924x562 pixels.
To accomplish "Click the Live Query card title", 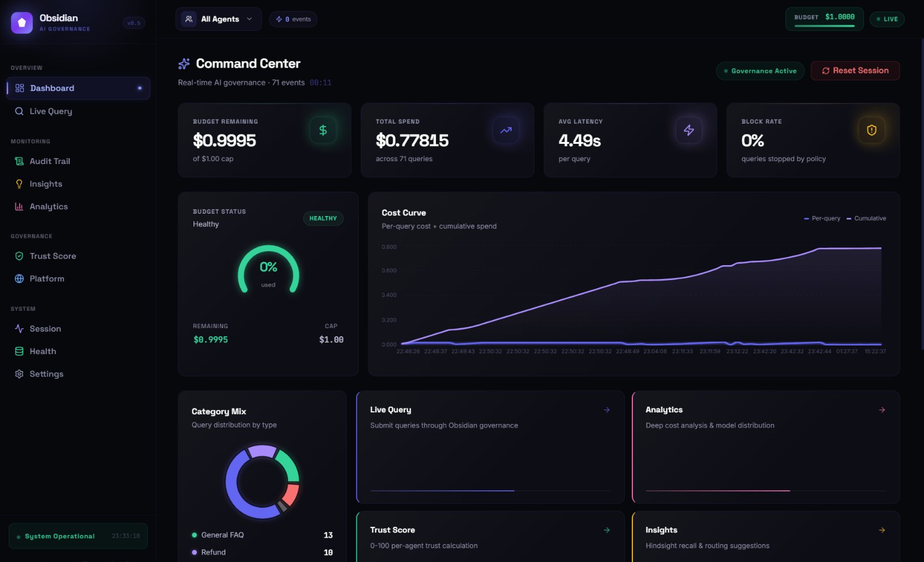I will click(390, 410).
